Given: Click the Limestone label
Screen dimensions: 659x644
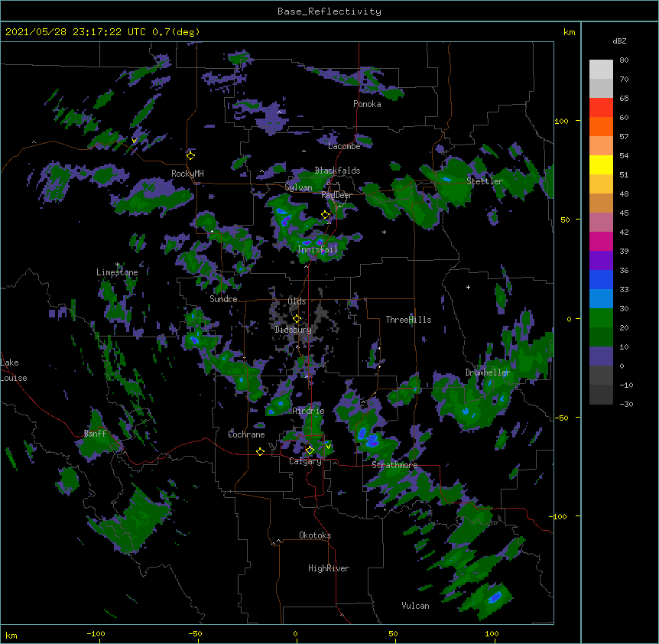Looking at the screenshot, I should [x=117, y=272].
